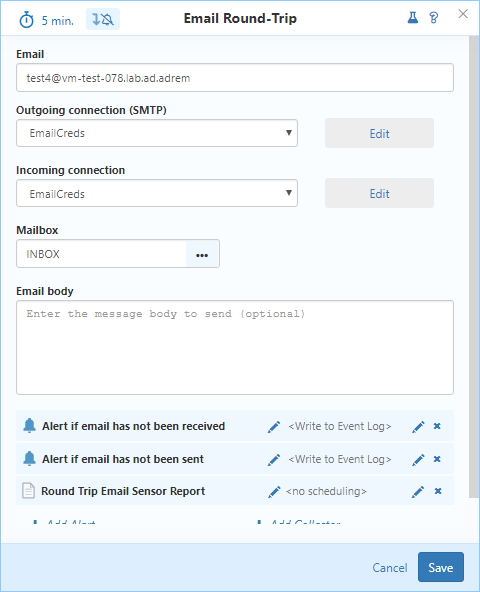
Task: Click the <no scheduling> report setting
Action: (x=326, y=491)
